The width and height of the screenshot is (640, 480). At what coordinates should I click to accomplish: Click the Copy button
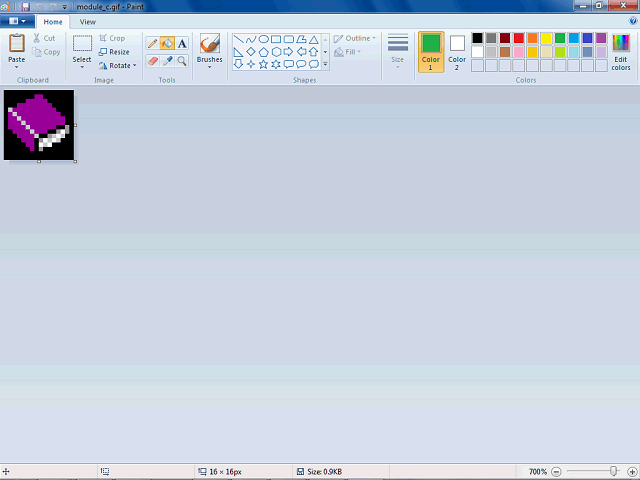click(x=47, y=52)
